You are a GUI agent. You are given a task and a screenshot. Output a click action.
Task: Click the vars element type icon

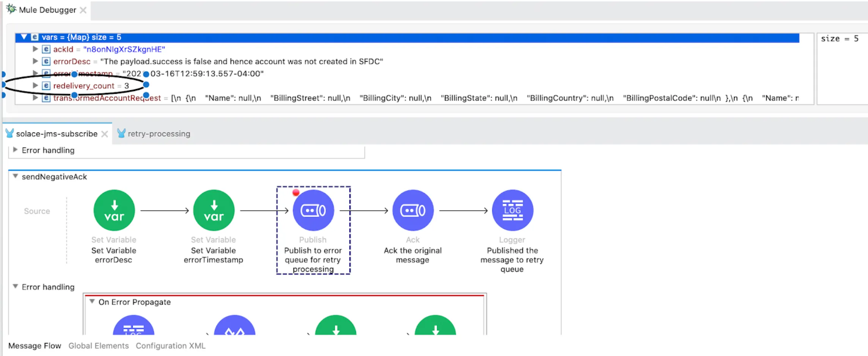click(x=35, y=37)
